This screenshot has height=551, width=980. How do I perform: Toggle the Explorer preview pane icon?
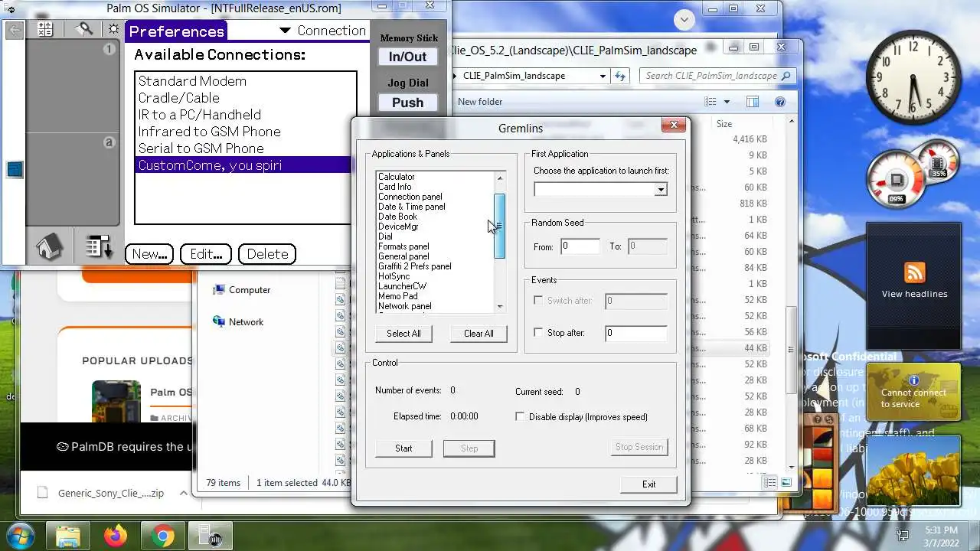pyautogui.click(x=753, y=102)
